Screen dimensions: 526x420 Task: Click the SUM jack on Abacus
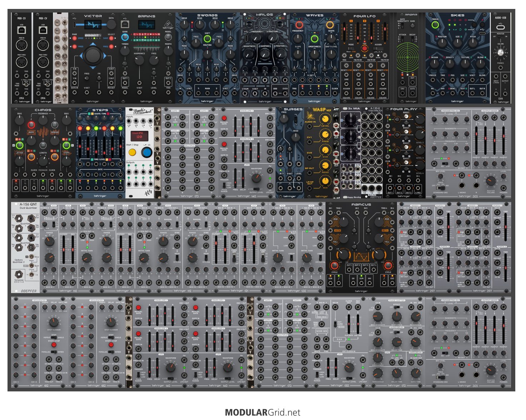(361, 283)
